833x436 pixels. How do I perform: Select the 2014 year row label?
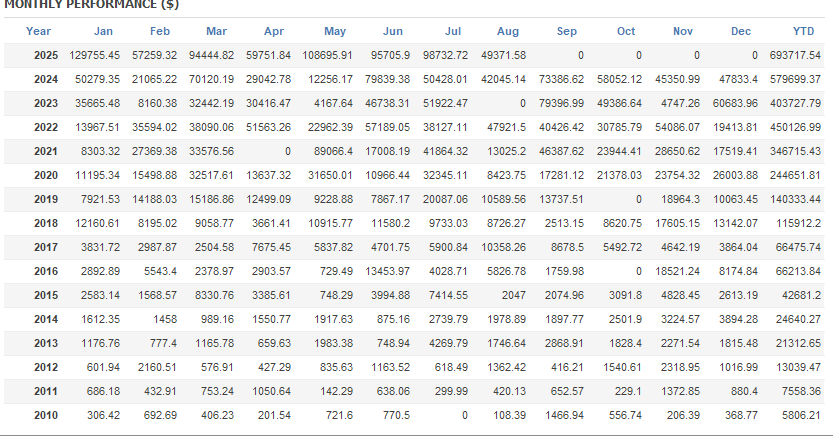[x=46, y=319]
